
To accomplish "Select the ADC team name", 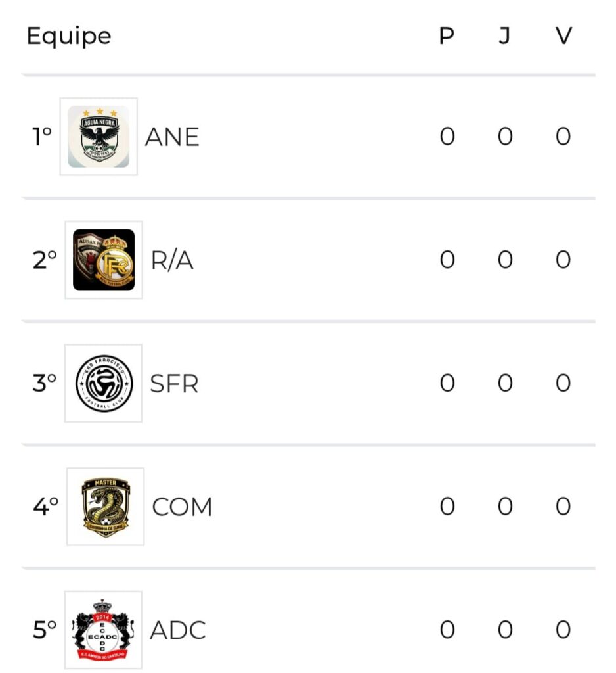I will (x=177, y=630).
